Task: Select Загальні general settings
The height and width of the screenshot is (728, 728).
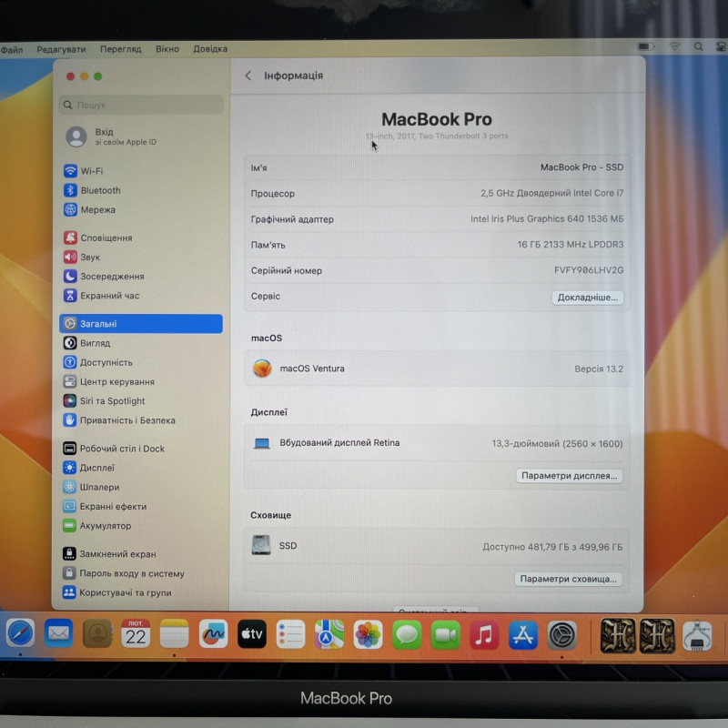Action: point(141,324)
